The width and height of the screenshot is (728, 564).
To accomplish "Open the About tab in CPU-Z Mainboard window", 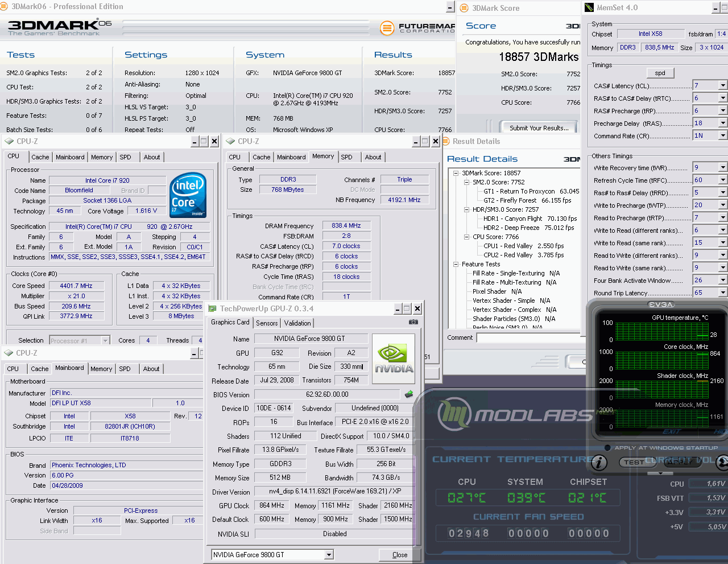I will point(151,369).
